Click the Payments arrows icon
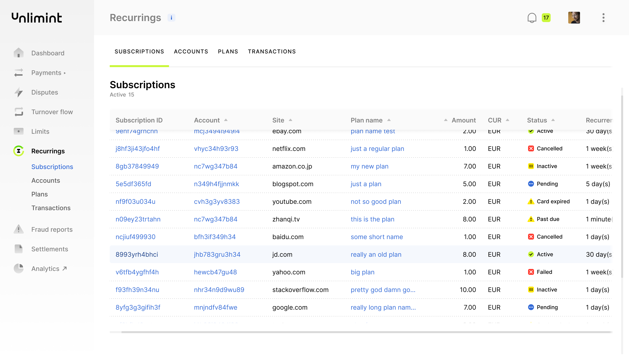 [18, 73]
